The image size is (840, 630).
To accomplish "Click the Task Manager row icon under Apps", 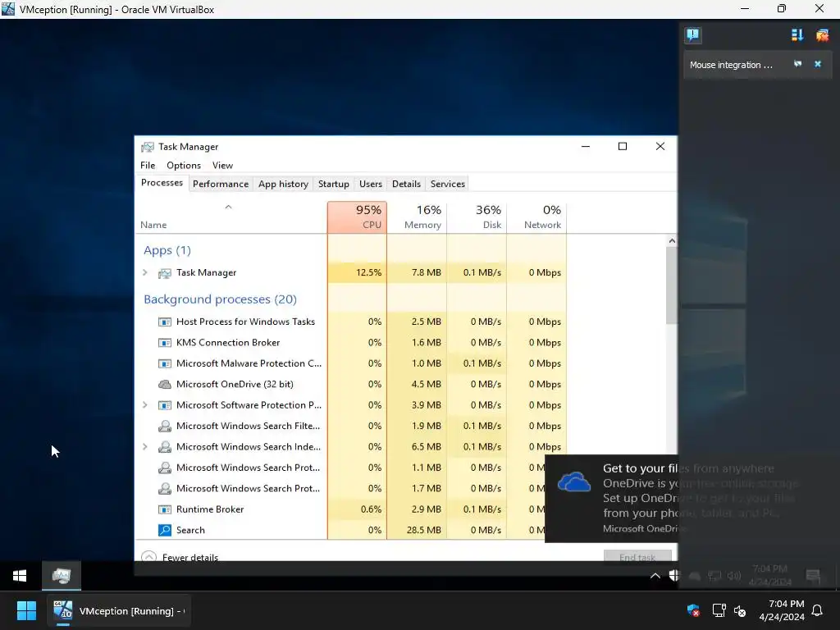I will tap(164, 273).
